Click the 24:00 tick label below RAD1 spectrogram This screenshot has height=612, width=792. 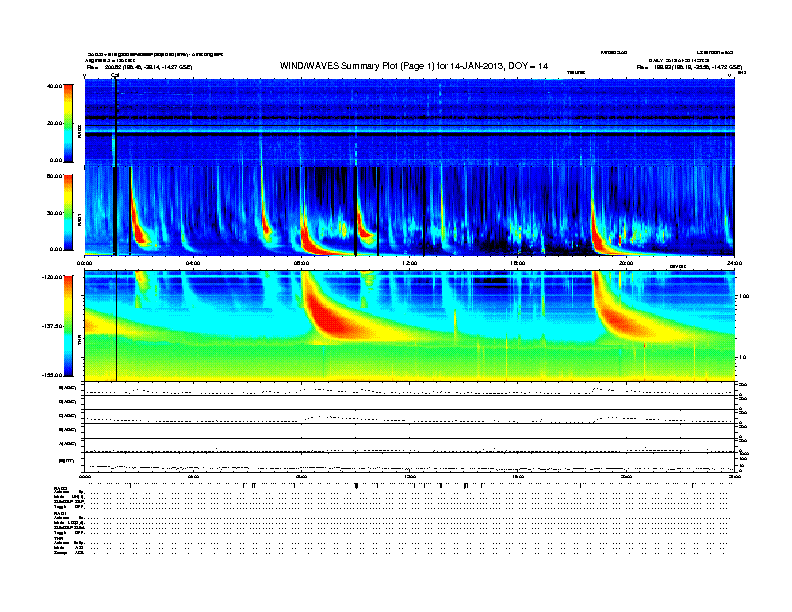coord(734,263)
